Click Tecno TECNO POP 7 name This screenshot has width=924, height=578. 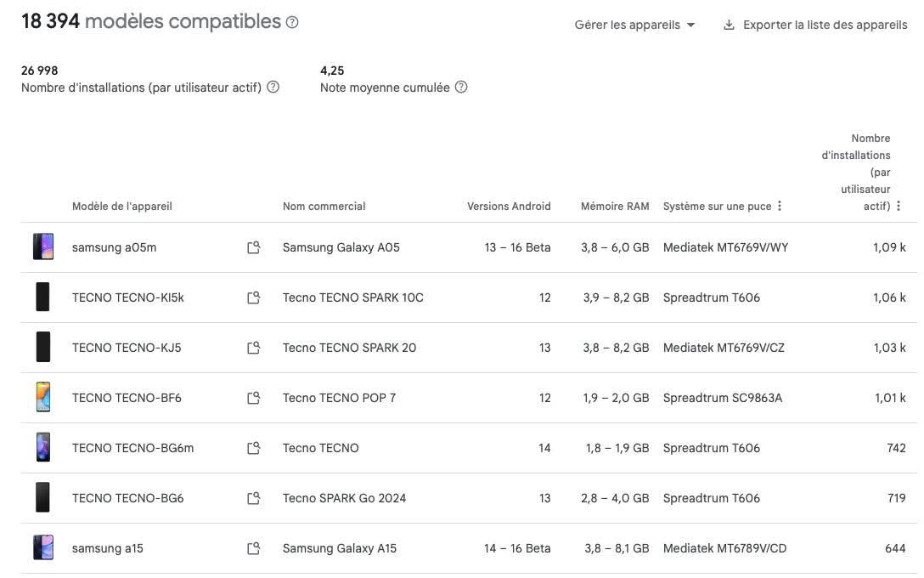pyautogui.click(x=340, y=398)
